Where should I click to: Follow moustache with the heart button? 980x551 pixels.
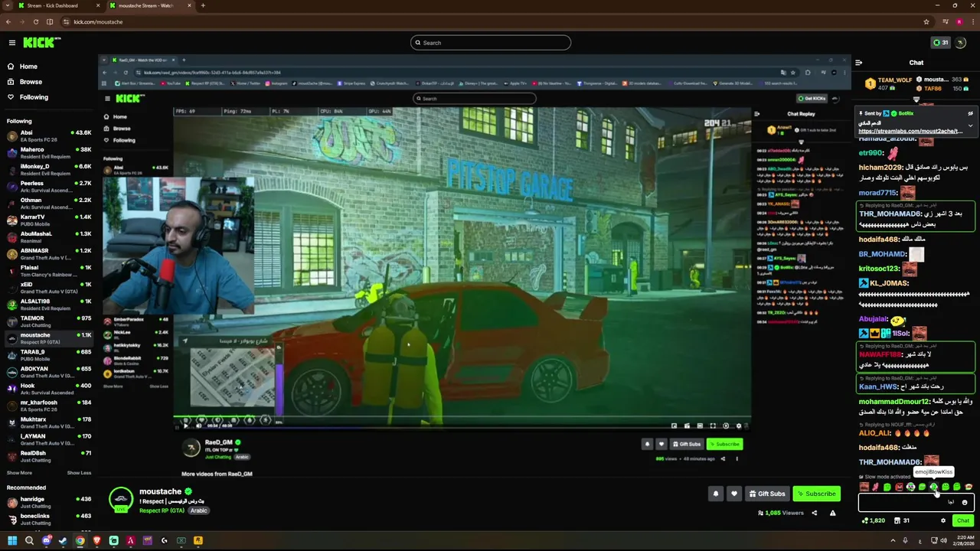(733, 494)
